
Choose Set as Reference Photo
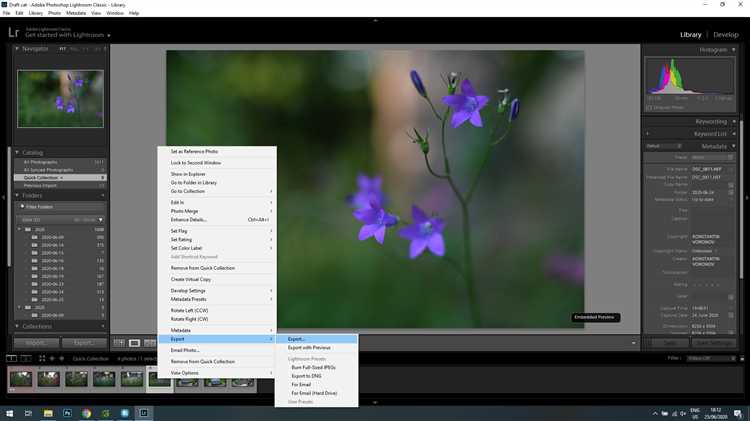coord(217,152)
